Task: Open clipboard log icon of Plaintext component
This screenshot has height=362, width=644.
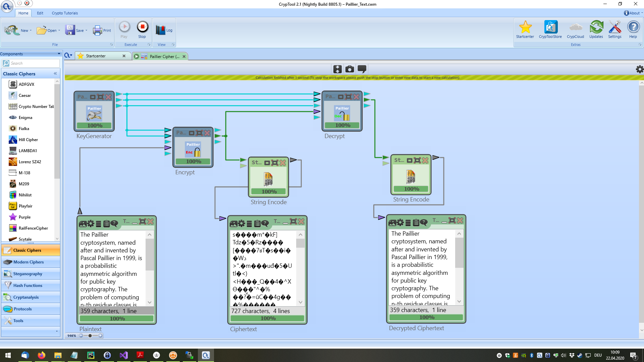Action: [107, 224]
